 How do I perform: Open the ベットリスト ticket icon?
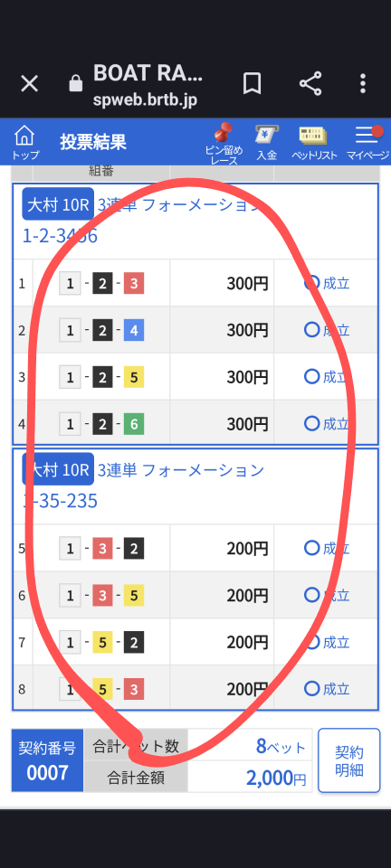coord(314,143)
